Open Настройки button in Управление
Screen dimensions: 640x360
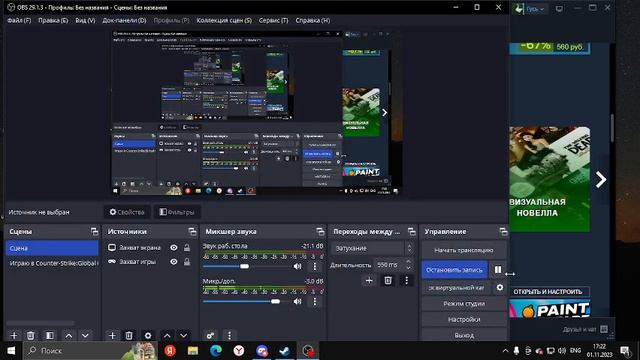464,320
